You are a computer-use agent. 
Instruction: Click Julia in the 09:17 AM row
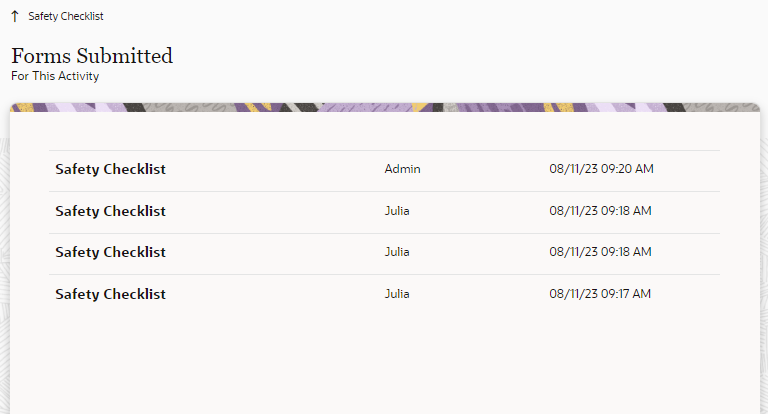click(x=397, y=294)
